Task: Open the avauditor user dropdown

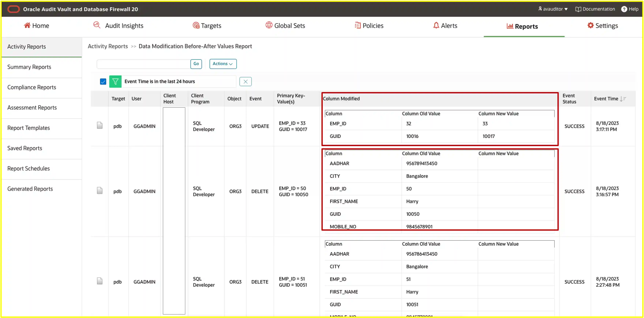Action: click(x=553, y=9)
